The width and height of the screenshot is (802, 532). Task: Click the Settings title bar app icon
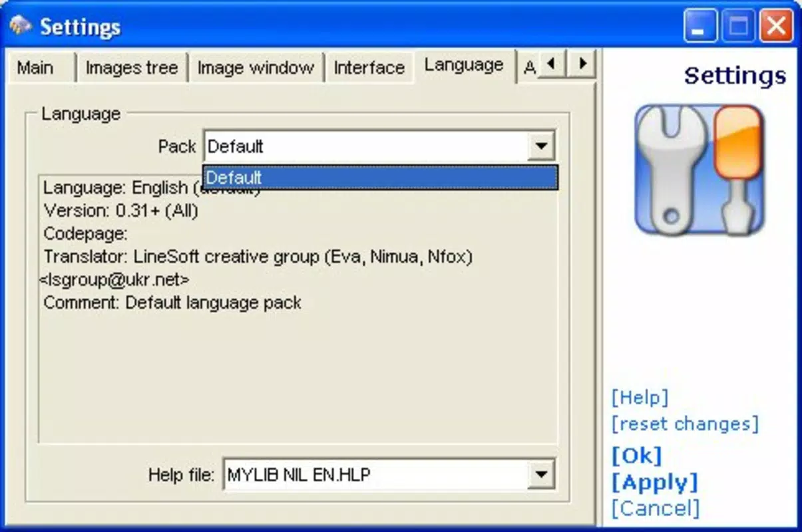point(20,27)
